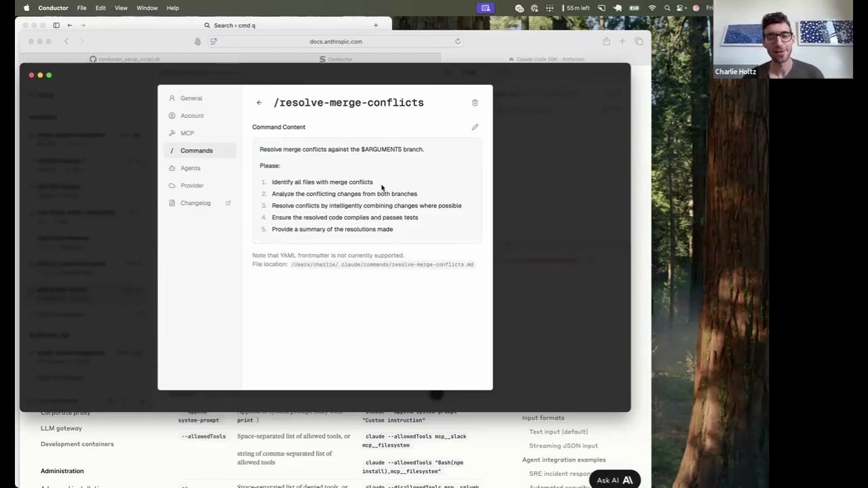Viewport: 868px width, 488px height.
Task: Open the File menu
Action: coord(81,8)
